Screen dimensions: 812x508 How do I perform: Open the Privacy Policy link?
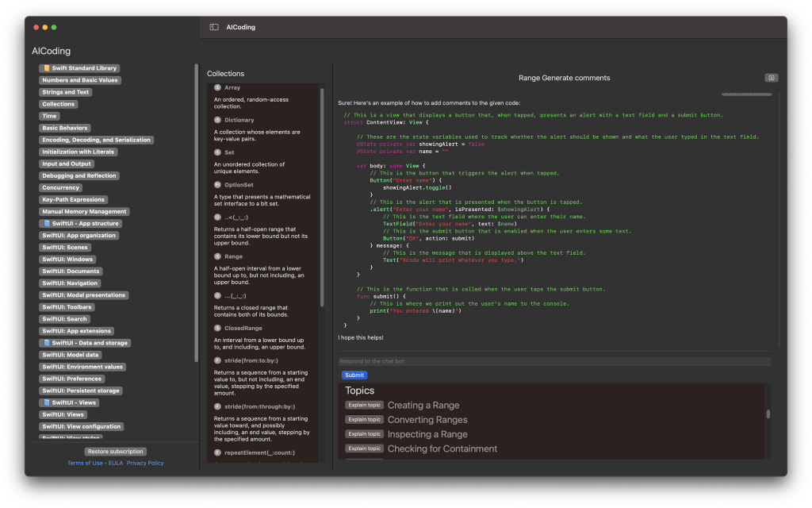(x=145, y=463)
